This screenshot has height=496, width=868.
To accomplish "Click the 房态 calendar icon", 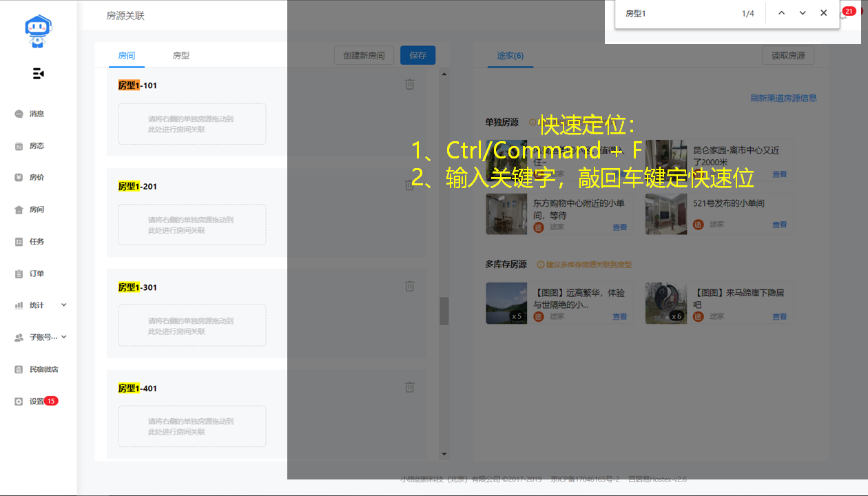I will point(19,146).
